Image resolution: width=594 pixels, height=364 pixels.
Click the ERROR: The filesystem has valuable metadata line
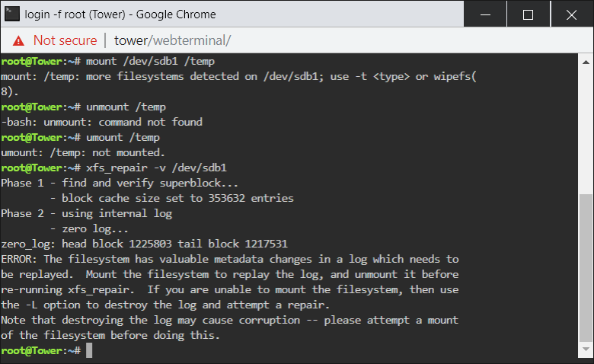(x=230, y=259)
